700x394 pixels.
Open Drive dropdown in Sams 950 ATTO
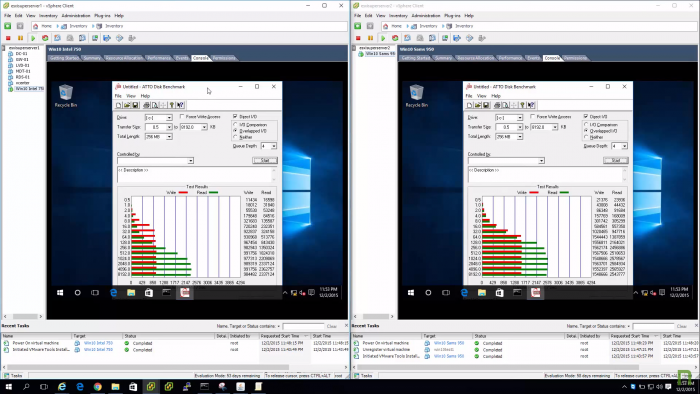pyautogui.click(x=520, y=118)
